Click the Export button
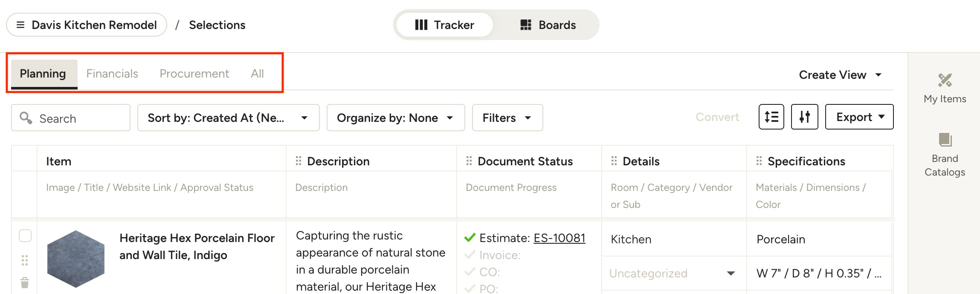Viewport: 980px width, 294px height. point(859,117)
